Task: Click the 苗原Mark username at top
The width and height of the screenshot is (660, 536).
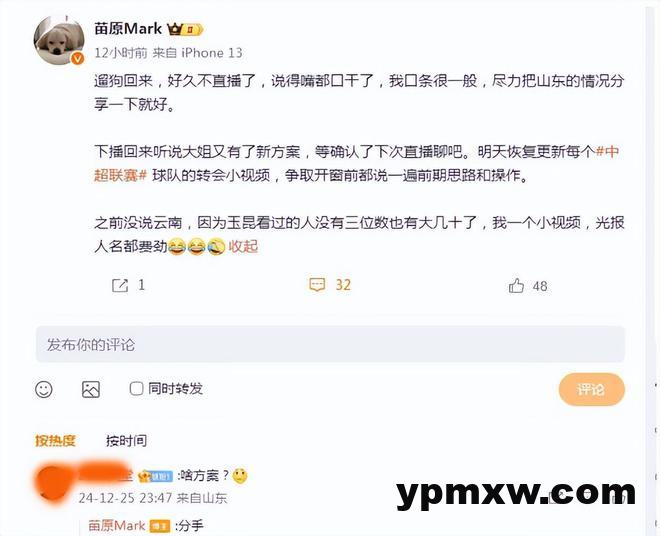Action: click(x=128, y=29)
